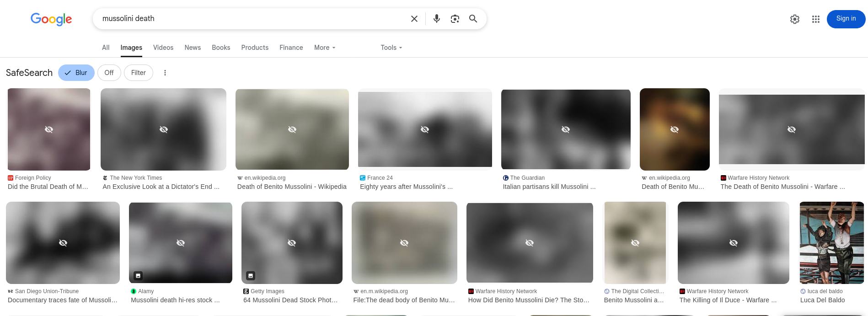The height and width of the screenshot is (316, 868).
Task: Click 'The Guardian' source label
Action: tap(527, 178)
